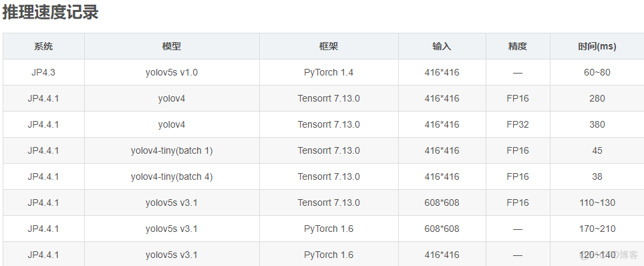This screenshot has width=644, height=266.
Task: Click the 博客 watermark in the corner
Action: coord(629,255)
